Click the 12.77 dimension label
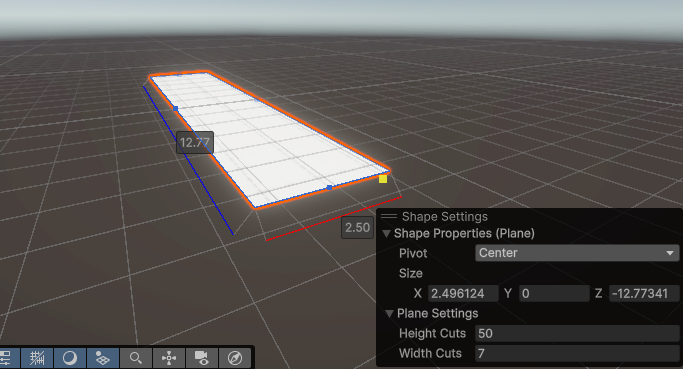This screenshot has width=683, height=369. [x=195, y=142]
